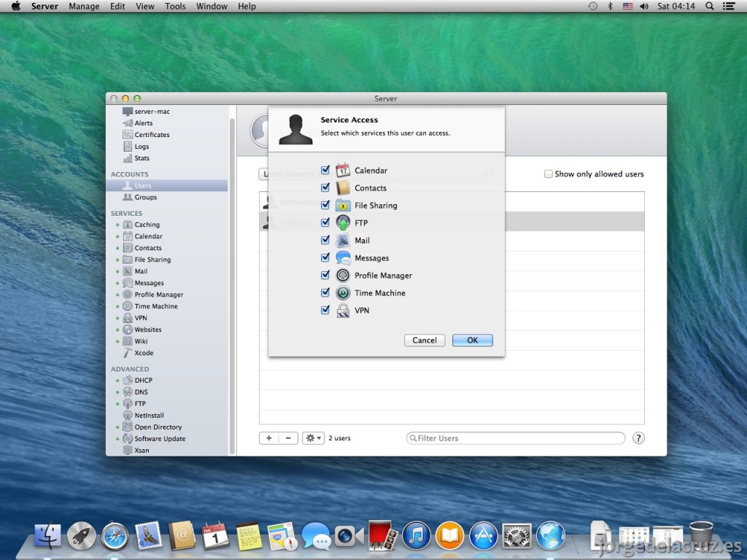Open the Help menu
The image size is (747, 560).
coord(247,6)
